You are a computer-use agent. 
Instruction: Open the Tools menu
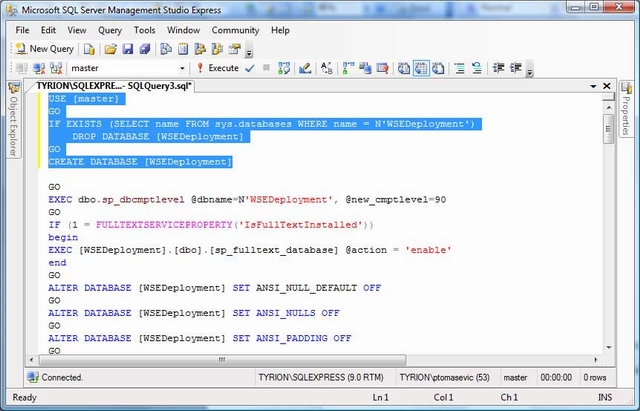(x=144, y=30)
